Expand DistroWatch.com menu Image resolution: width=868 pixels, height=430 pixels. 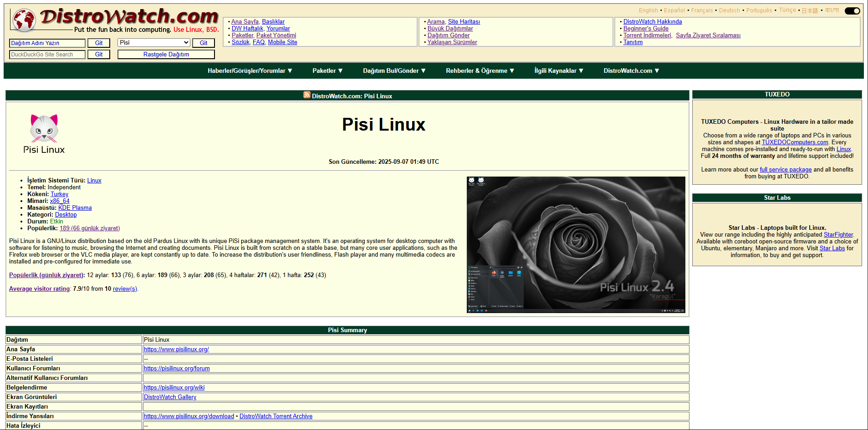pos(632,71)
